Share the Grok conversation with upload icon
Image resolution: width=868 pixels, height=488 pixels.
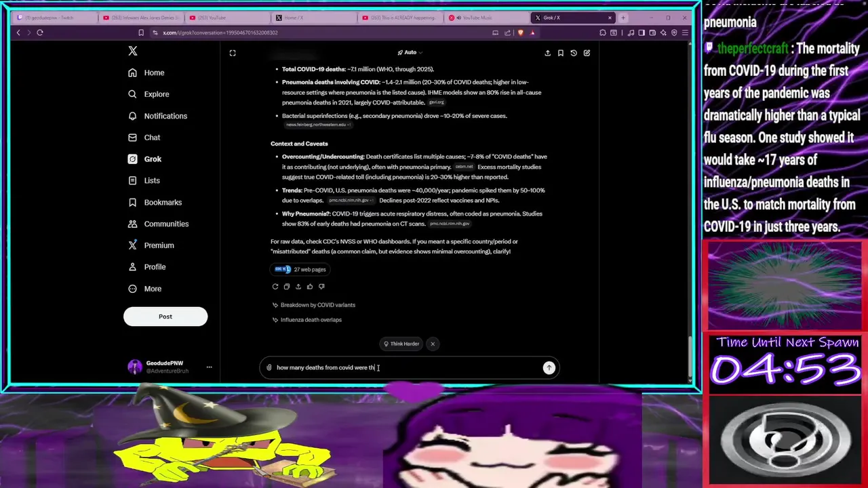click(548, 53)
